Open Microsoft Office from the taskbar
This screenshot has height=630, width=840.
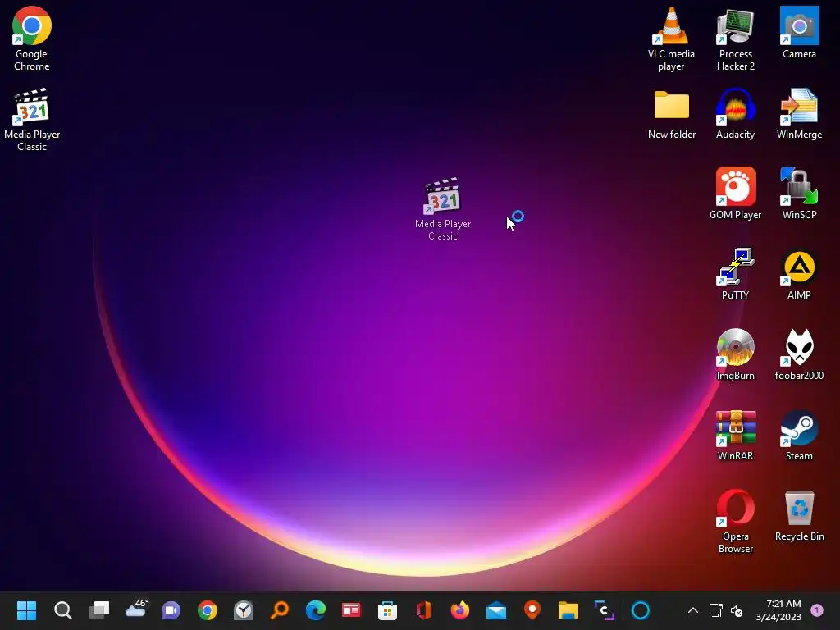424,610
